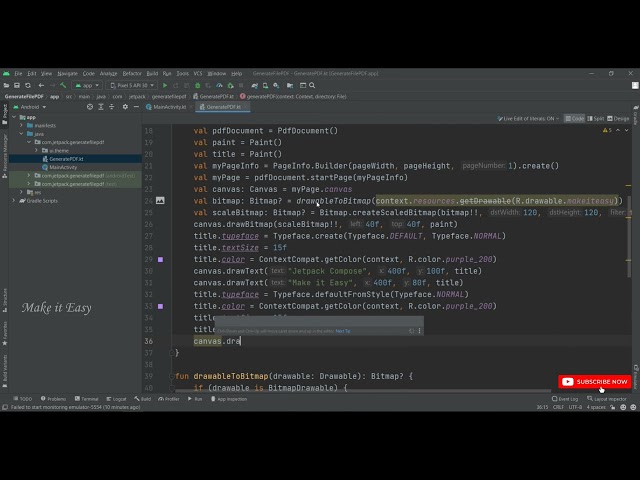Switch editor to Code view mode

(574, 118)
